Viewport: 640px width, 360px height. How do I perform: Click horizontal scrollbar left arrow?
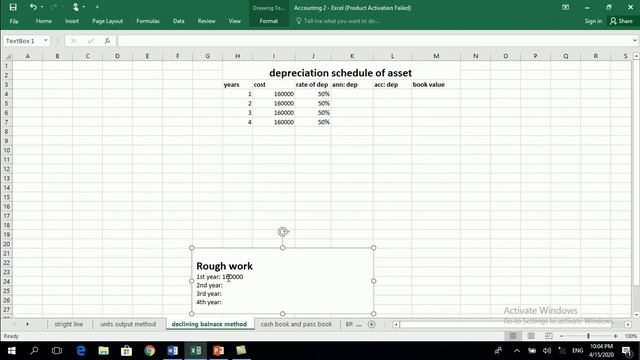click(x=396, y=324)
